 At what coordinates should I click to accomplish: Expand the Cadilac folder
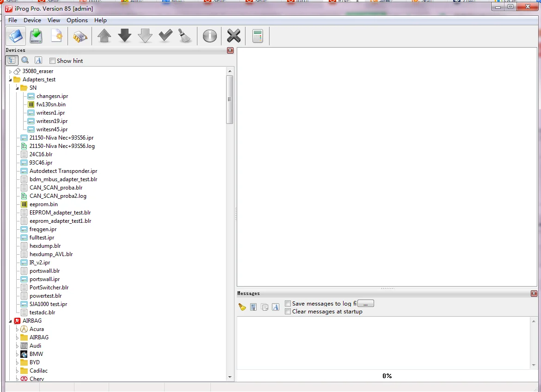[x=17, y=371]
